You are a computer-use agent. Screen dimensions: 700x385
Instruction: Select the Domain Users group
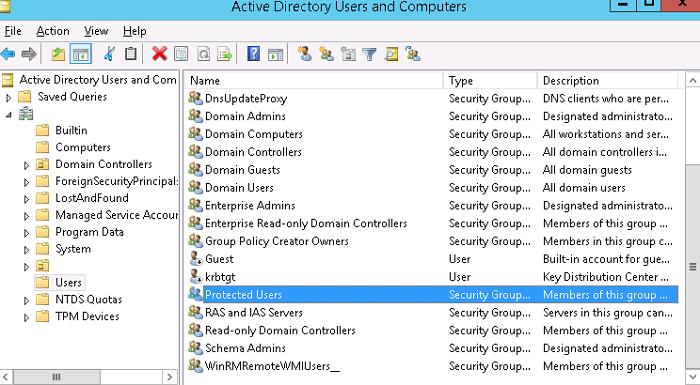(239, 188)
